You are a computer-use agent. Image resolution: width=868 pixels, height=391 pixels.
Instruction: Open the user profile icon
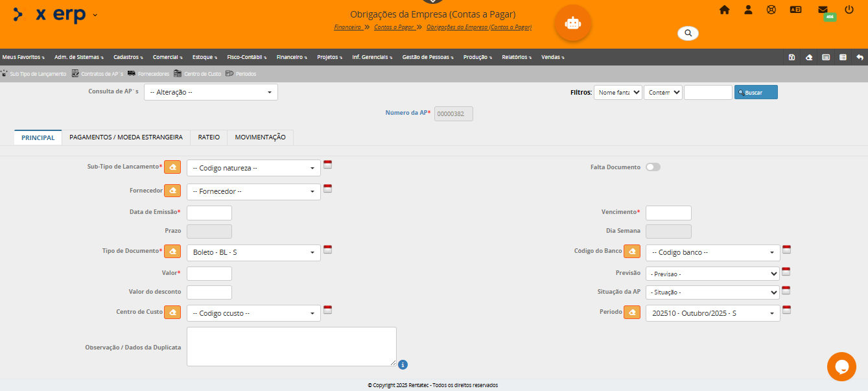click(x=748, y=10)
